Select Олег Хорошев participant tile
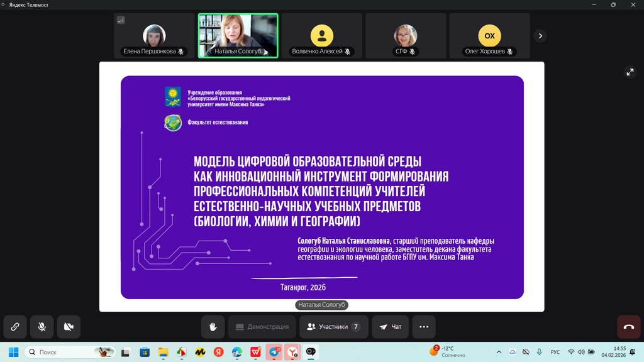Viewport: 644px width, 362px height. (x=489, y=36)
